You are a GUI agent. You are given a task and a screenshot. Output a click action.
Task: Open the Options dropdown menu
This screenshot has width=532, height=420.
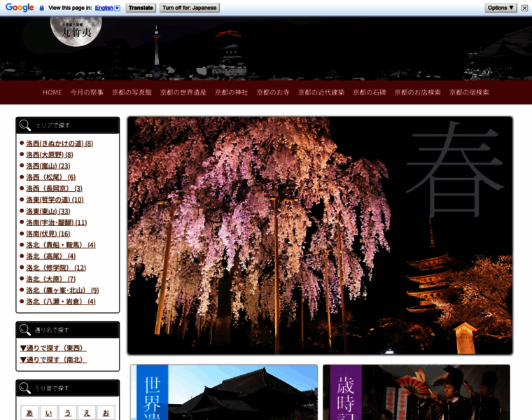pyautogui.click(x=500, y=8)
